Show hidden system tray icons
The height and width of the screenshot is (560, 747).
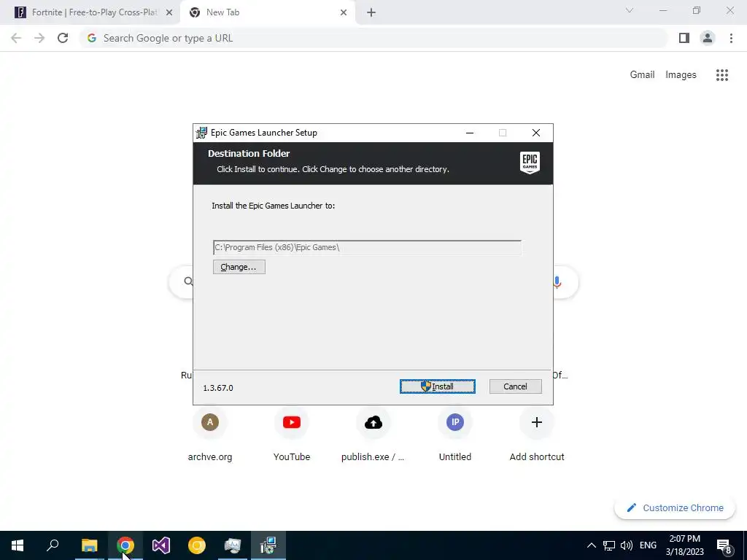(591, 545)
